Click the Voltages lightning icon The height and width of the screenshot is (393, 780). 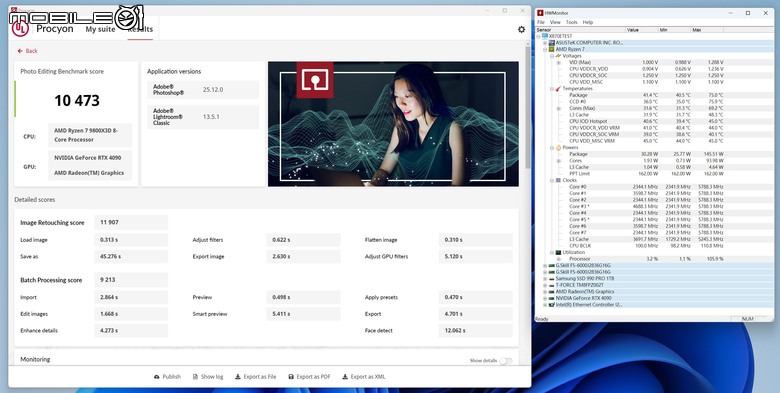(558, 56)
